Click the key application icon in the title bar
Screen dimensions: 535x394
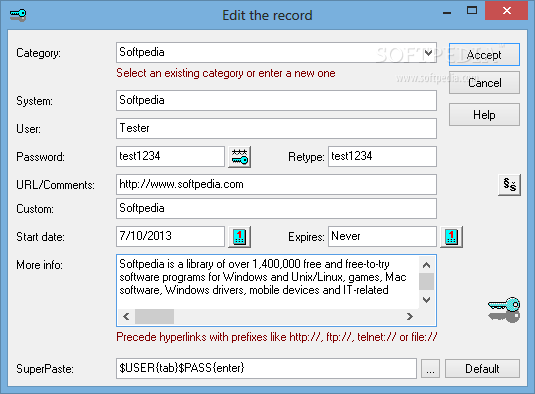(x=18, y=15)
